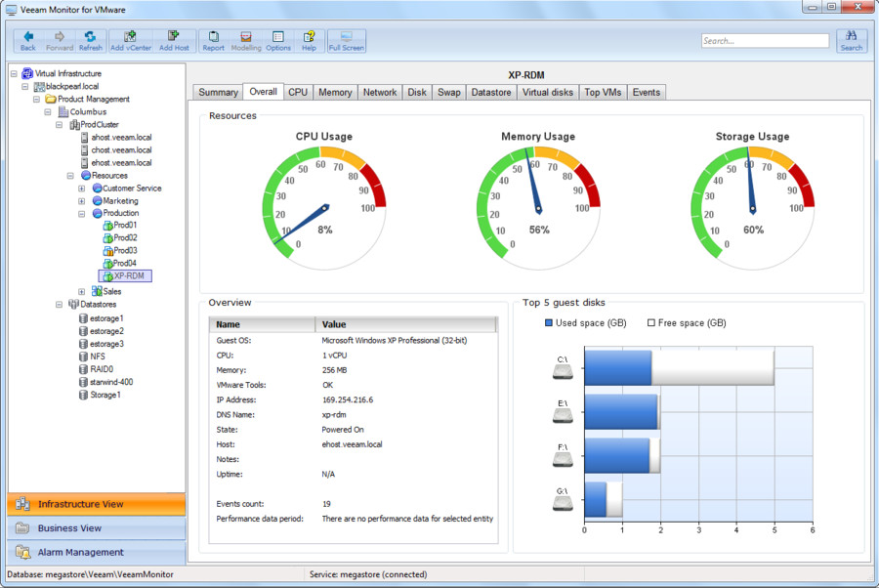The width and height of the screenshot is (879, 588).
Task: Click the G:\ drive icon in chart
Action: (x=563, y=503)
